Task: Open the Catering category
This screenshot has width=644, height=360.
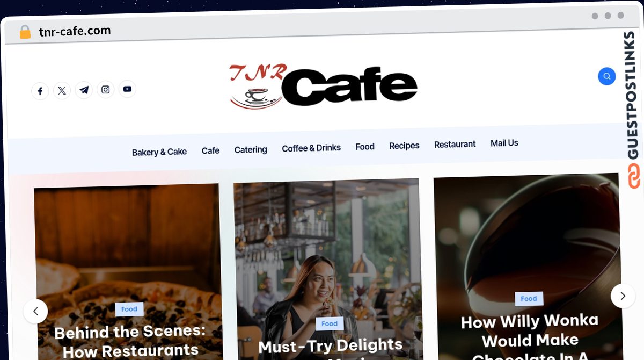Action: (x=251, y=149)
